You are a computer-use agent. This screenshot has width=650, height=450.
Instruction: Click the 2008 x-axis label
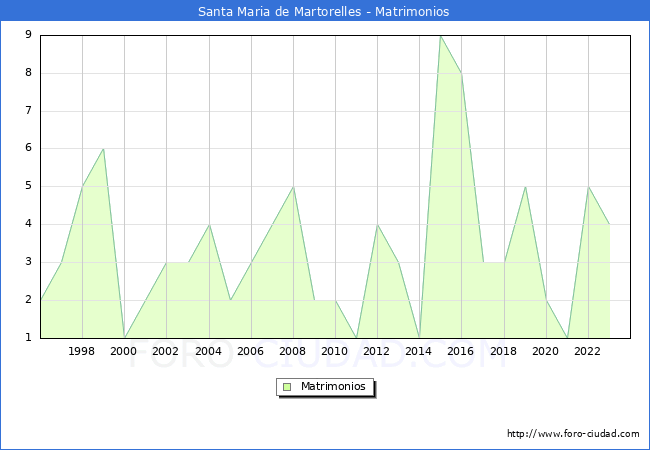click(x=292, y=351)
